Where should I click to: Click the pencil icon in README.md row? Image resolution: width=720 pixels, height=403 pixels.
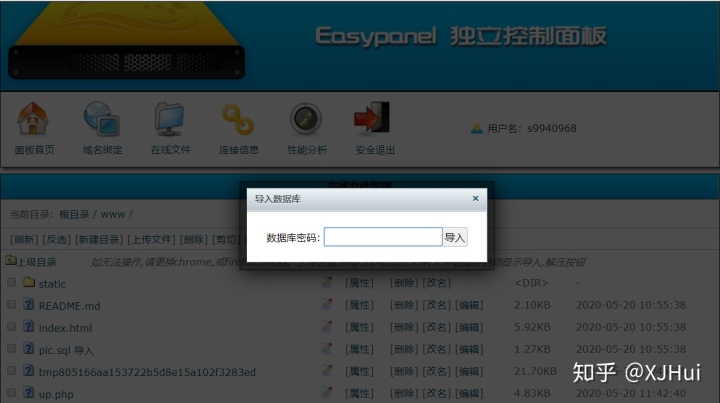coord(327,304)
